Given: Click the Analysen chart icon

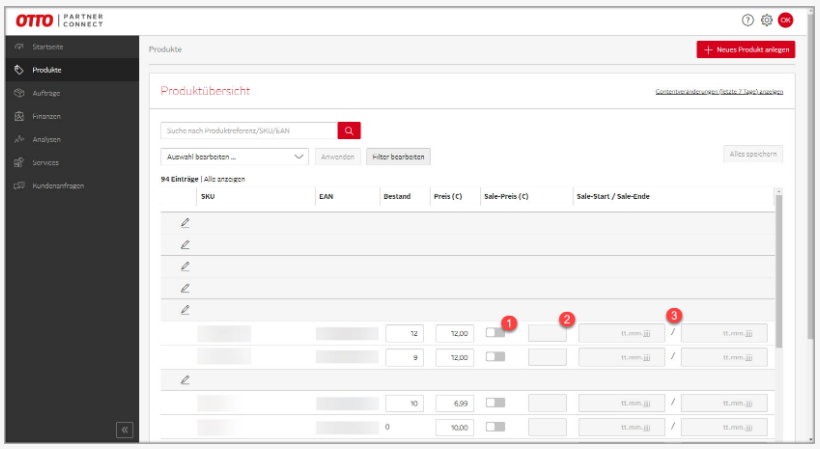Looking at the screenshot, I should click(19, 139).
